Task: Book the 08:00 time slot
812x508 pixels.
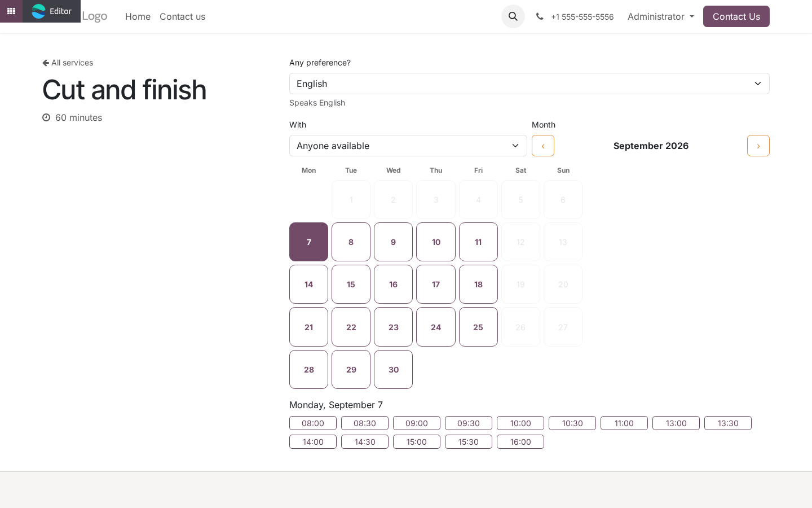Action: tap(313, 423)
